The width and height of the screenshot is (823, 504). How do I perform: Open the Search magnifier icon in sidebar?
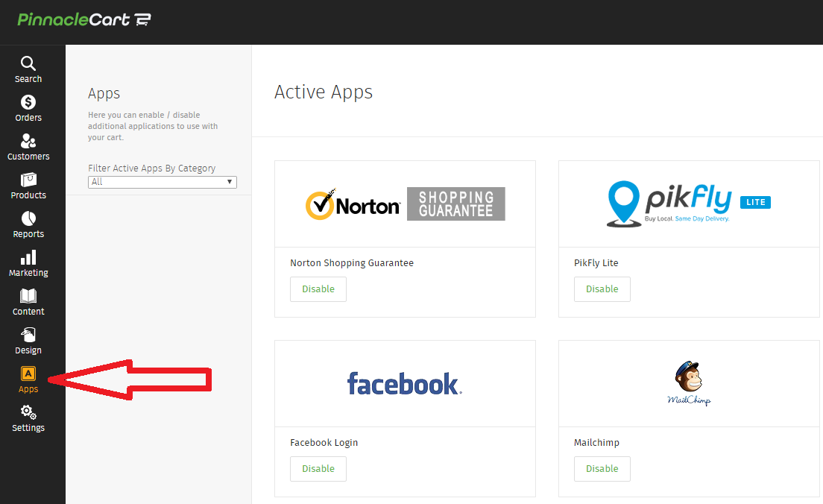click(28, 63)
